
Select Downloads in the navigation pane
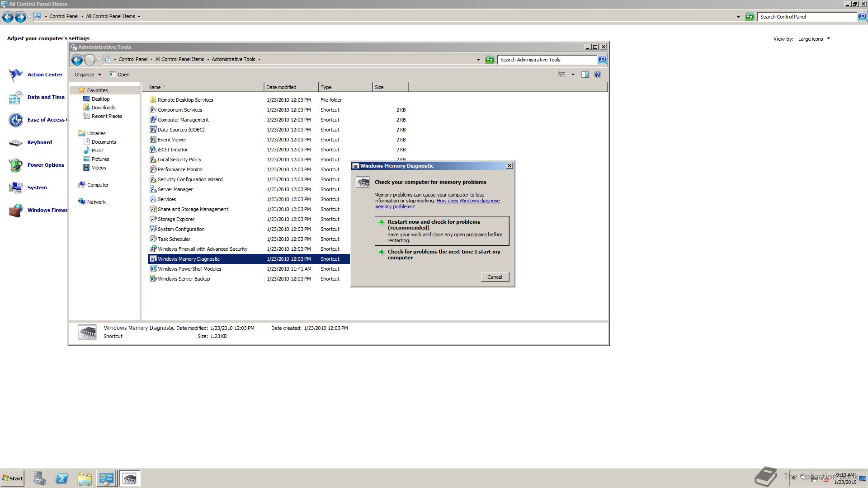click(x=104, y=108)
